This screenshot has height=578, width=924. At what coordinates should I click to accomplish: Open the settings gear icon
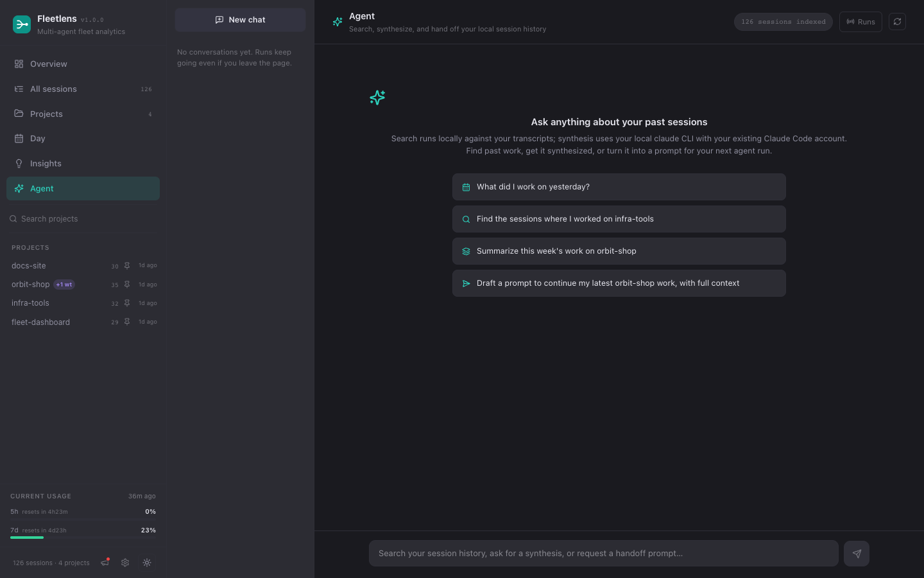pos(125,563)
